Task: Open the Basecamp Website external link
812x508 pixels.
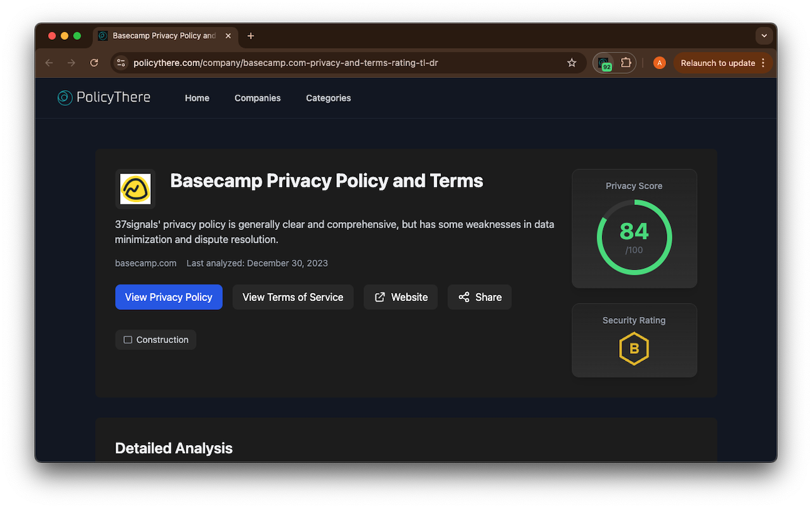Action: pyautogui.click(x=401, y=297)
